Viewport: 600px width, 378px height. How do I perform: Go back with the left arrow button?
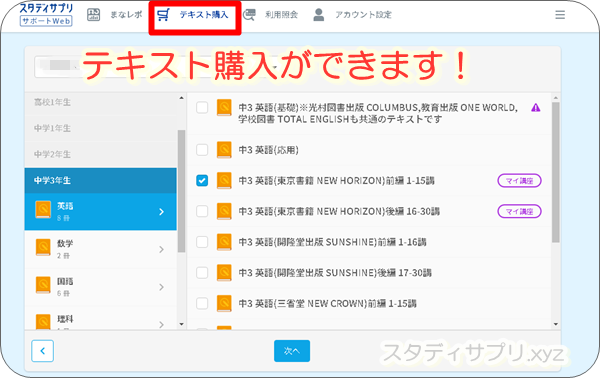coord(42,351)
